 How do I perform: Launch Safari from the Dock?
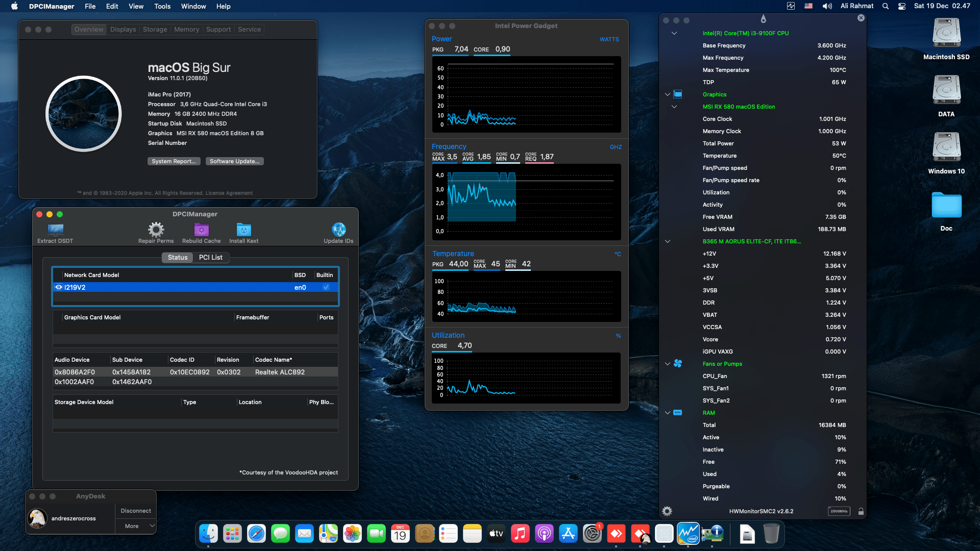tap(256, 534)
